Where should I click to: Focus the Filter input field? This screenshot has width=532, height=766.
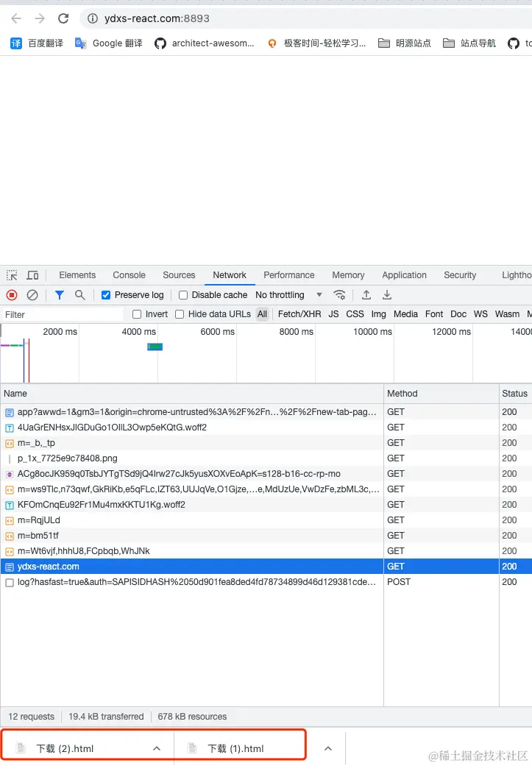point(63,315)
